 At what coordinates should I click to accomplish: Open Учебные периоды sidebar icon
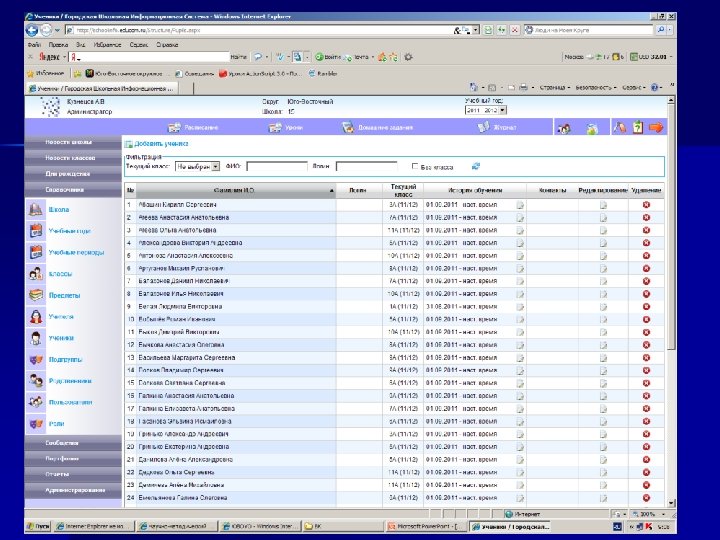[x=36, y=252]
